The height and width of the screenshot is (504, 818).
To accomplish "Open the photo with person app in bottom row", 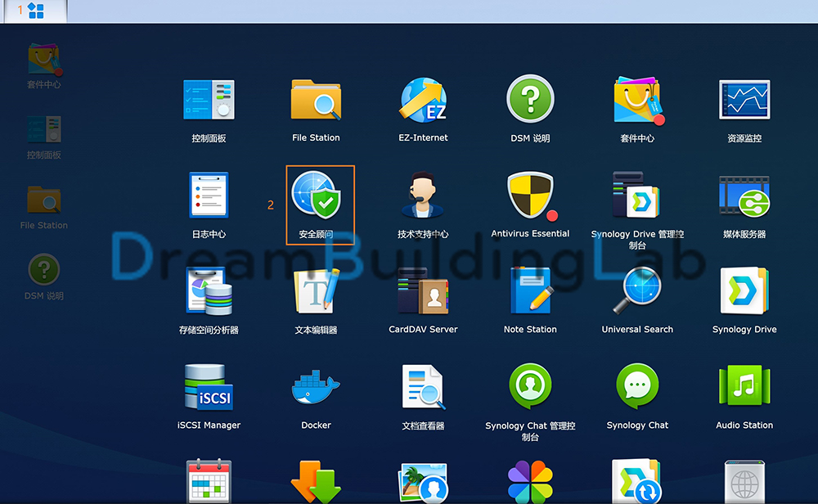I will click(423, 483).
